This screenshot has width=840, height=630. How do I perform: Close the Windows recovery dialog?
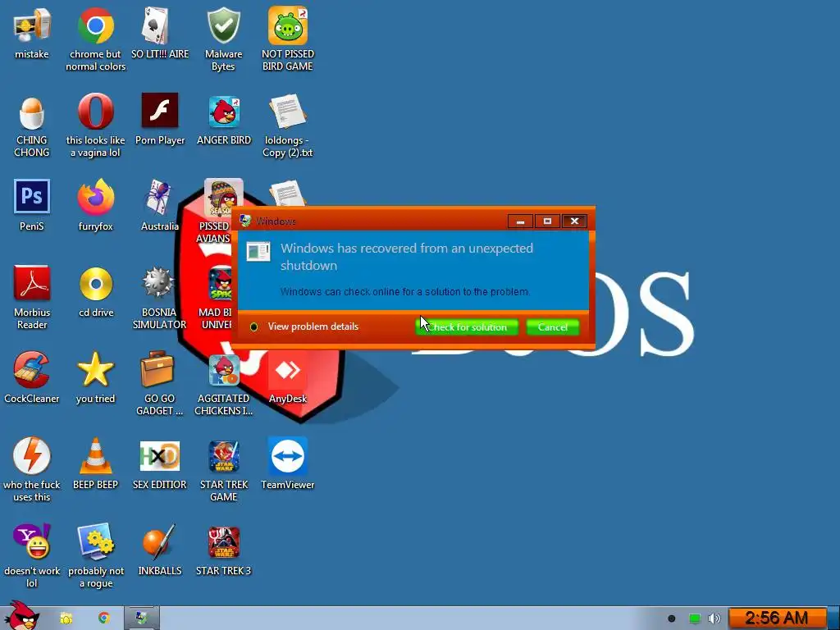574,221
